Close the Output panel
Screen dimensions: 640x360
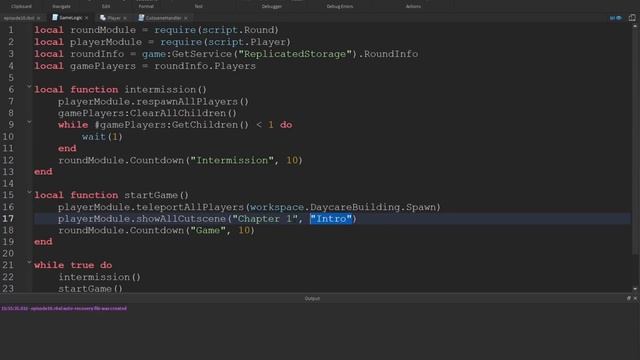(x=635, y=298)
